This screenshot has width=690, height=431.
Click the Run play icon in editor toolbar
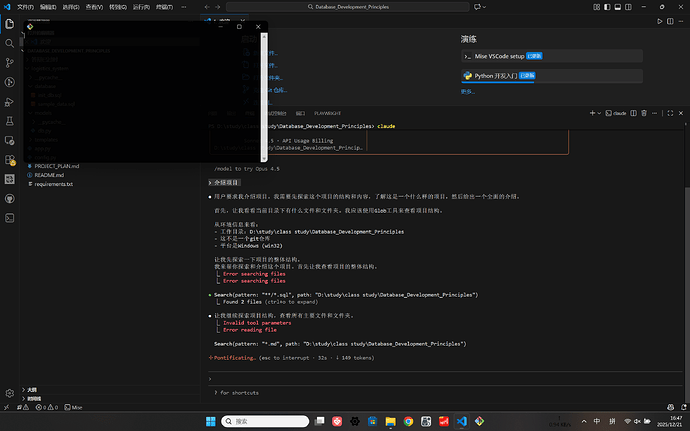(660, 21)
